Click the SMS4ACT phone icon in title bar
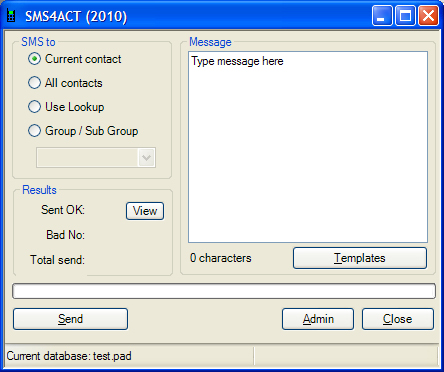Screen dimensions: 444x372 11,16
